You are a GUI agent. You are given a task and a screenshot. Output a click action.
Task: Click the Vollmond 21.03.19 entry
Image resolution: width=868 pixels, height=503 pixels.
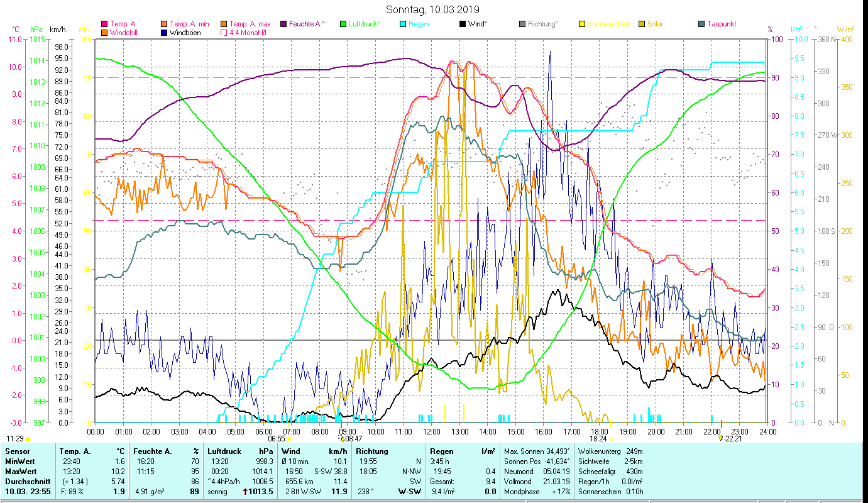537,482
